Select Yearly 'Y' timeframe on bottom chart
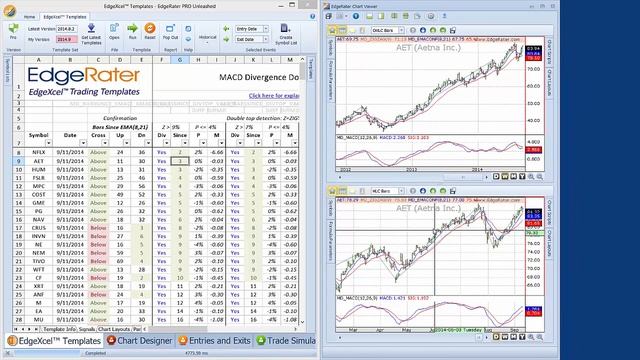Screen dimensions: 640x360 tap(522, 337)
